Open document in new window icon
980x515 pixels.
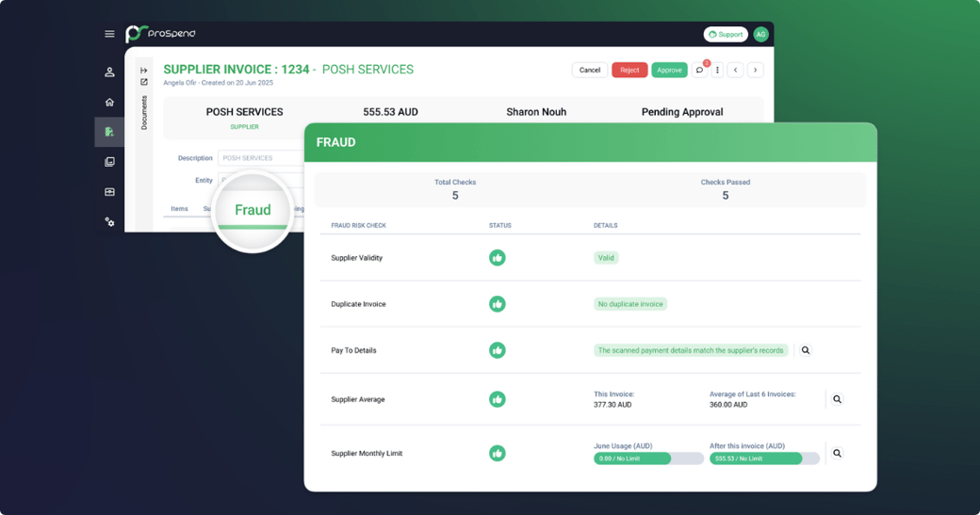tap(144, 82)
